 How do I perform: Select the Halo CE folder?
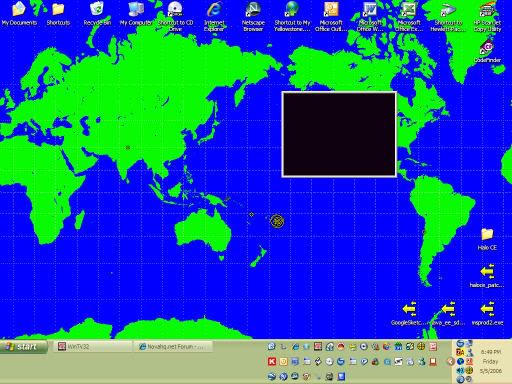487,239
